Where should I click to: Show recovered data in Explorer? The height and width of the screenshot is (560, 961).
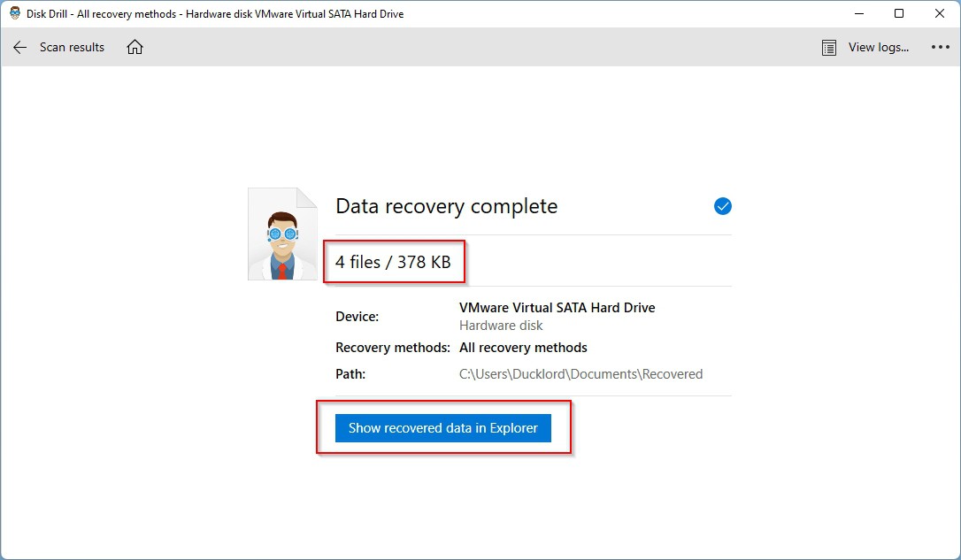tap(442, 428)
